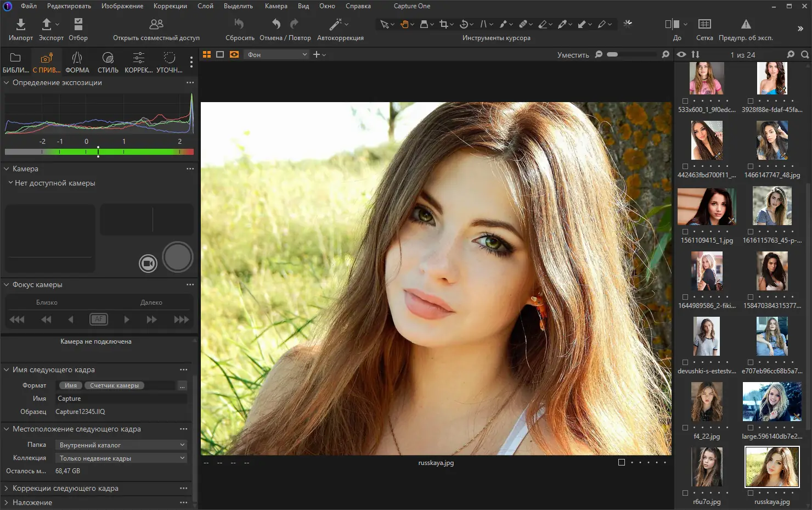
Task: Select the Pan hand cursor tool
Action: 404,24
